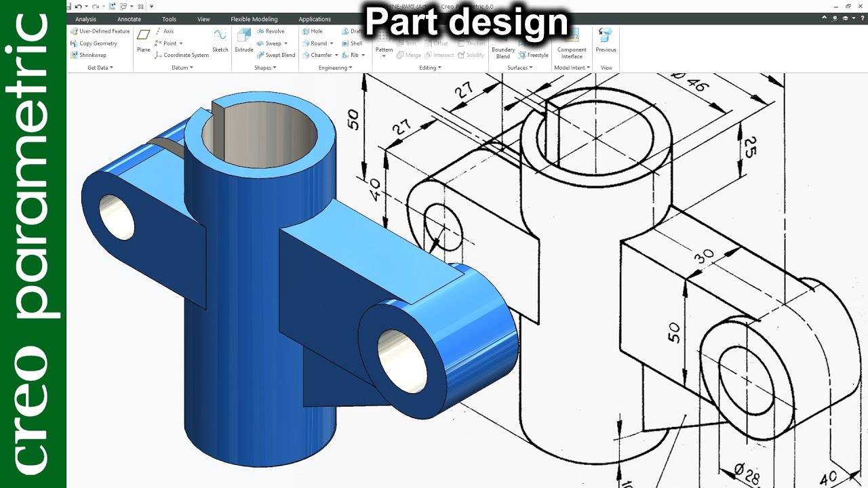Open the Applications tab
The image size is (868, 488).
coord(315,19)
